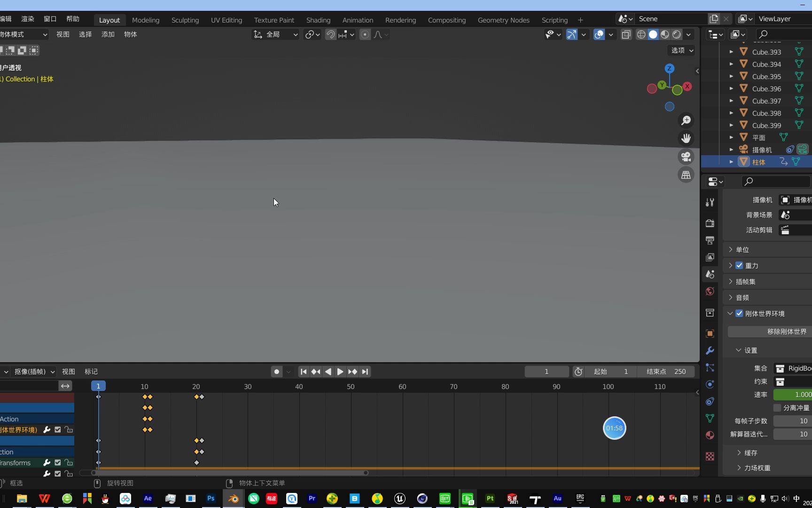Enable the 分离冲量 checkbox
This screenshot has width=812, height=508.
coord(778,407)
